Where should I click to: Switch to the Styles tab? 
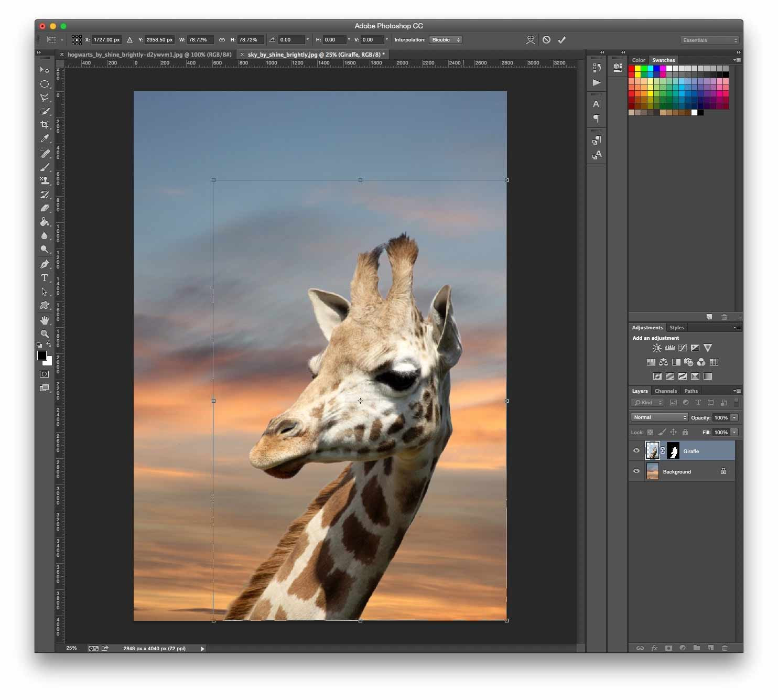(676, 328)
